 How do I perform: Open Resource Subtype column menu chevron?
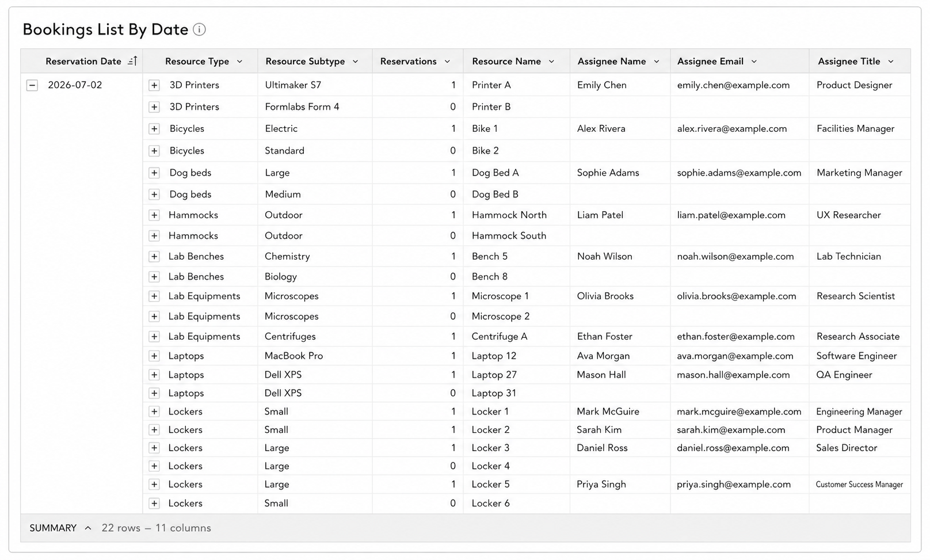pyautogui.click(x=355, y=62)
